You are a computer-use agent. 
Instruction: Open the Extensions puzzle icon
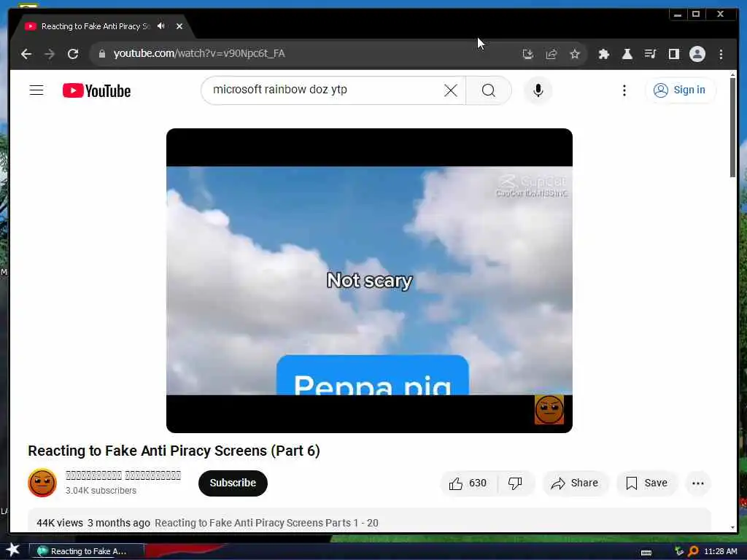pyautogui.click(x=603, y=54)
